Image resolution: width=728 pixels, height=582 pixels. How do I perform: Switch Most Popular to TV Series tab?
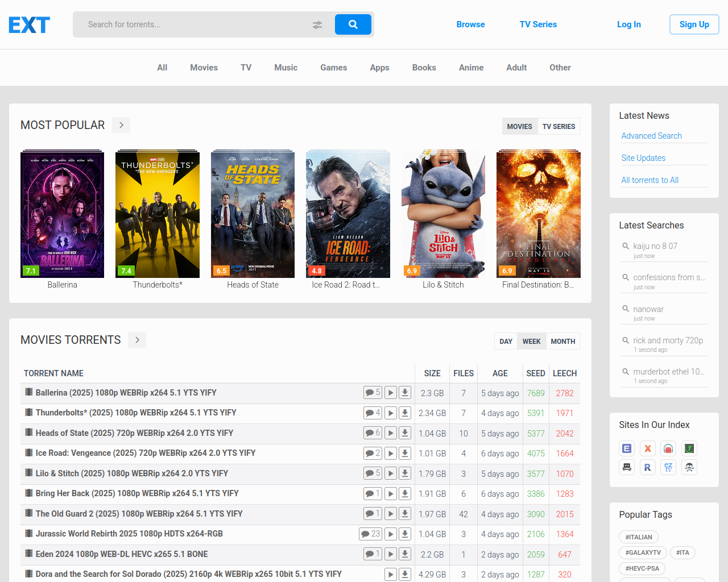pyautogui.click(x=559, y=126)
